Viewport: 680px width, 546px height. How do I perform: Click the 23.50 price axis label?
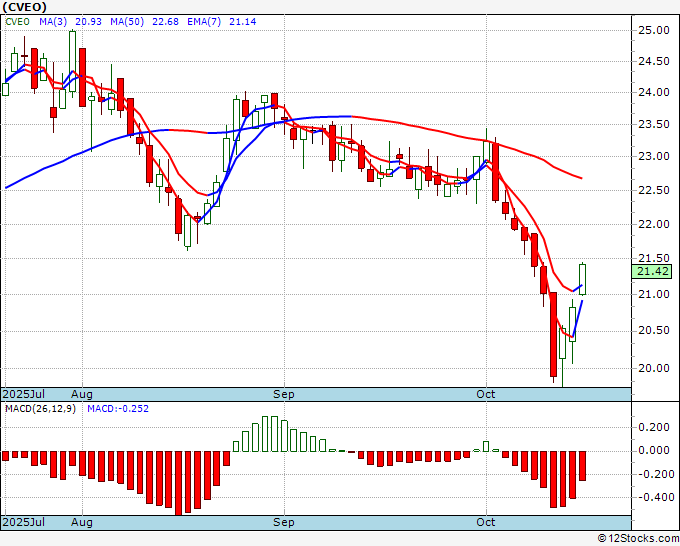point(653,125)
